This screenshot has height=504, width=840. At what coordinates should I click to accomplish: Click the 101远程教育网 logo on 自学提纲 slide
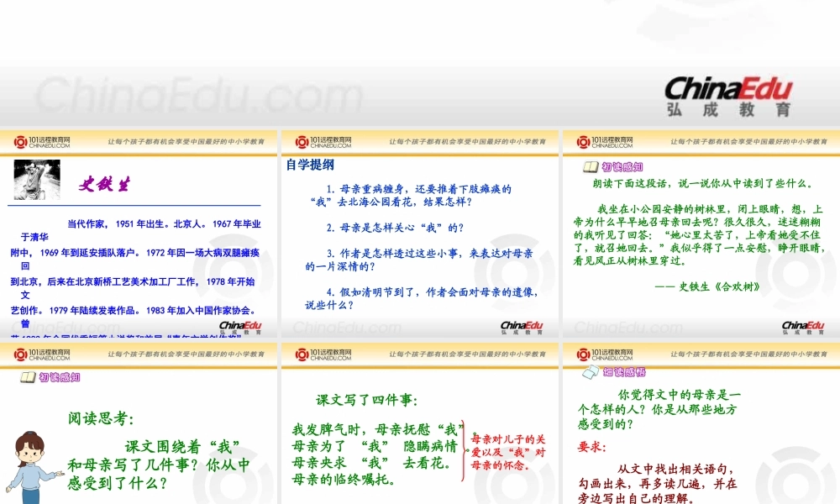323,142
